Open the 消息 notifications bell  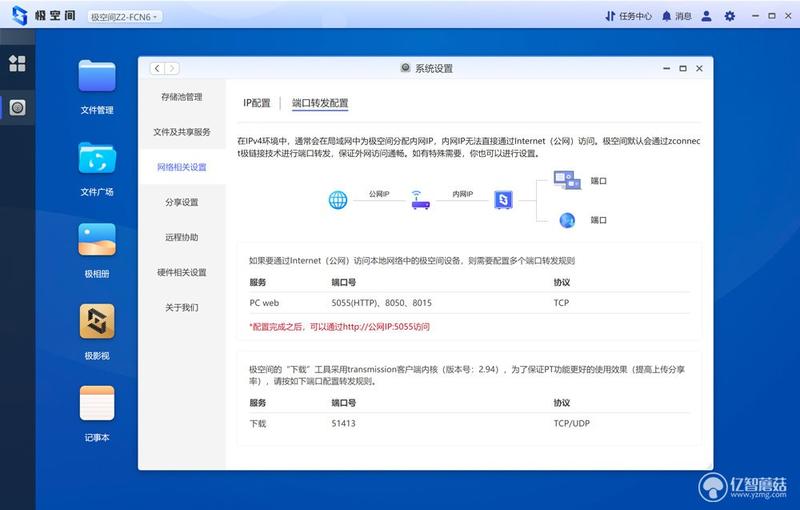[x=676, y=16]
